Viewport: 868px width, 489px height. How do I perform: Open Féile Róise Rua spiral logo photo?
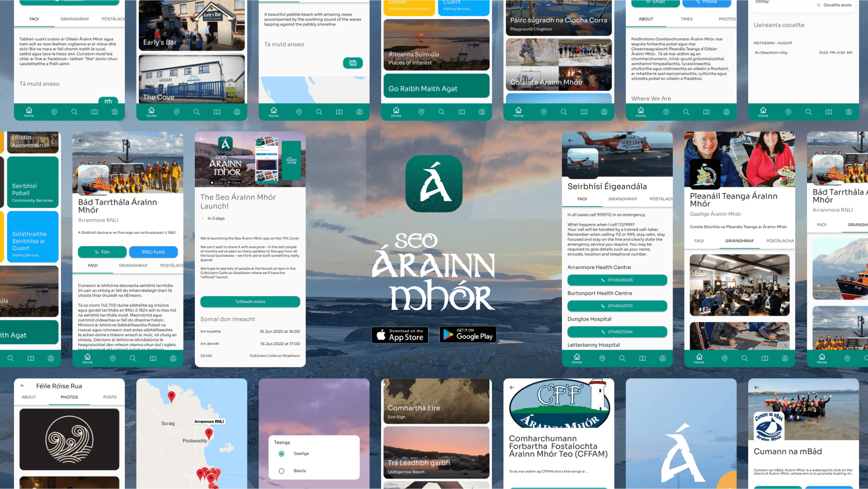tap(69, 439)
